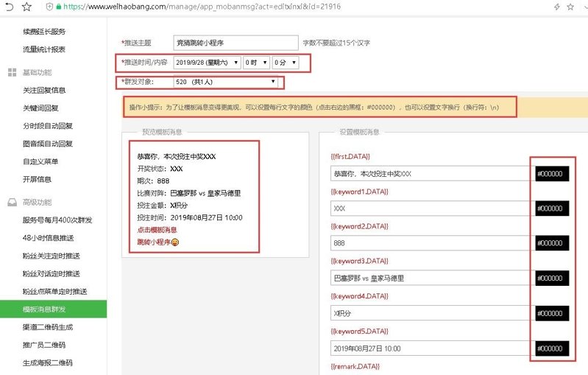Click the 推送主题 input field
Image resolution: width=588 pixels, height=375 pixels.
[236, 43]
